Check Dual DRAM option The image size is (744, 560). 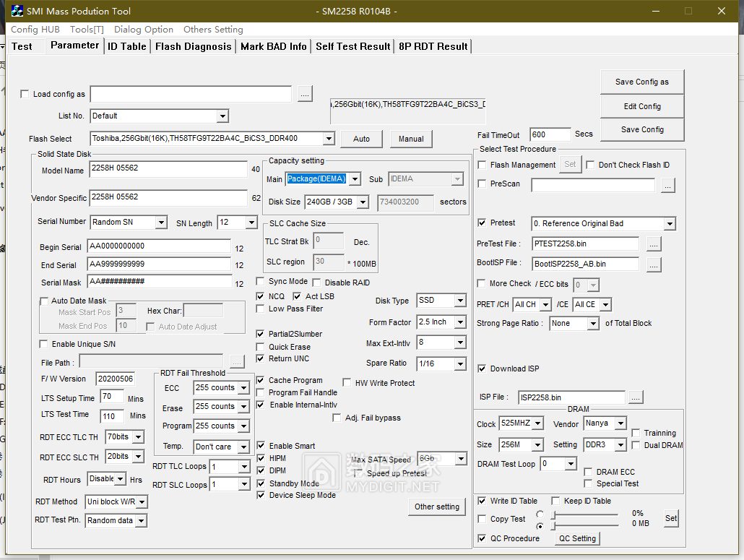point(636,445)
